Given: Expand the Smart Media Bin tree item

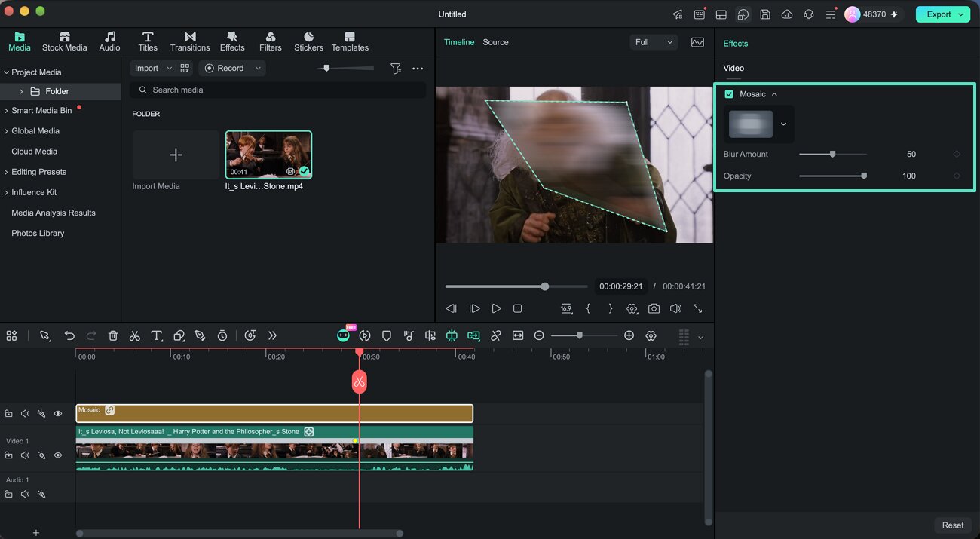Looking at the screenshot, I should (6, 111).
